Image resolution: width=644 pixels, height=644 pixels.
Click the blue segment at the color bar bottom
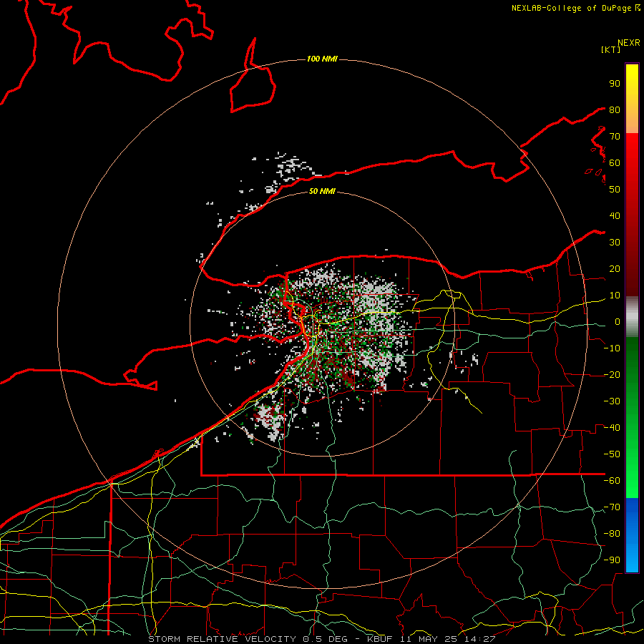[x=632, y=535]
